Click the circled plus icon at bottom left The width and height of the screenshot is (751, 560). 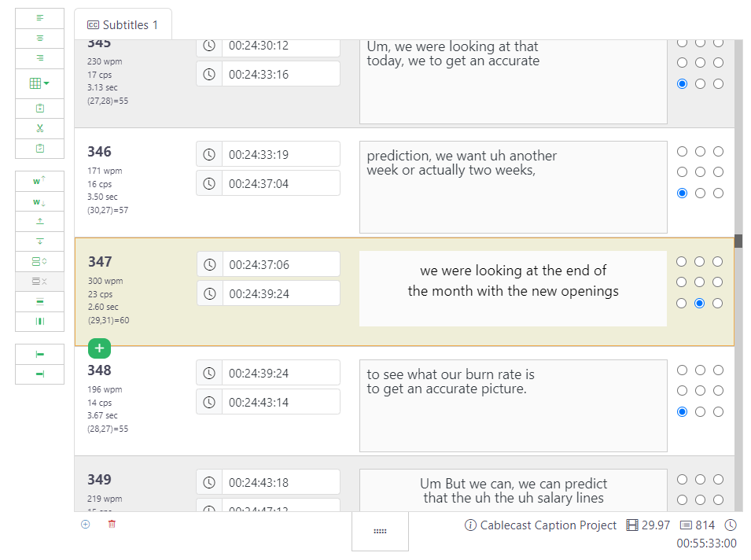(86, 524)
